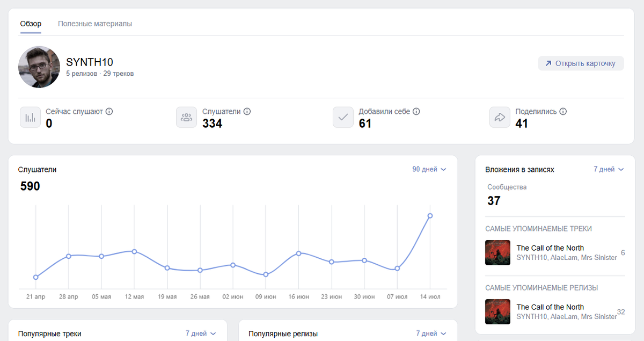The image size is (644, 341).
Task: Click the 'Популярные треки' heading
Action: point(50,333)
